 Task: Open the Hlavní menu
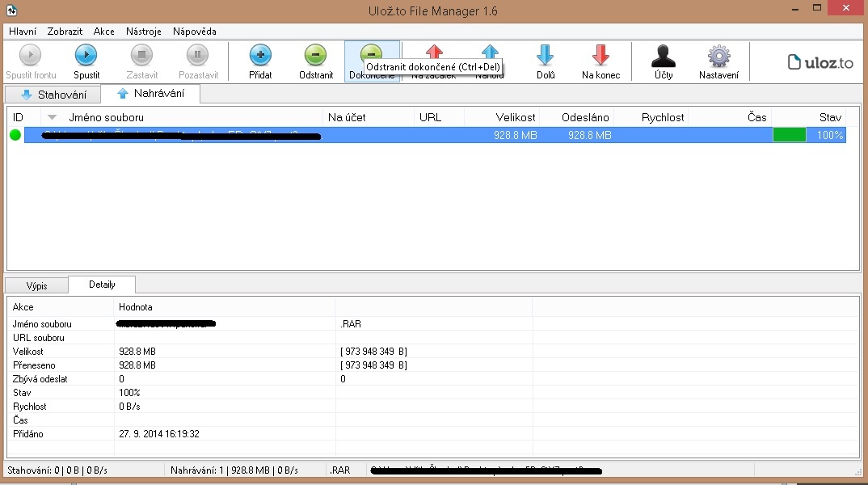pos(23,32)
